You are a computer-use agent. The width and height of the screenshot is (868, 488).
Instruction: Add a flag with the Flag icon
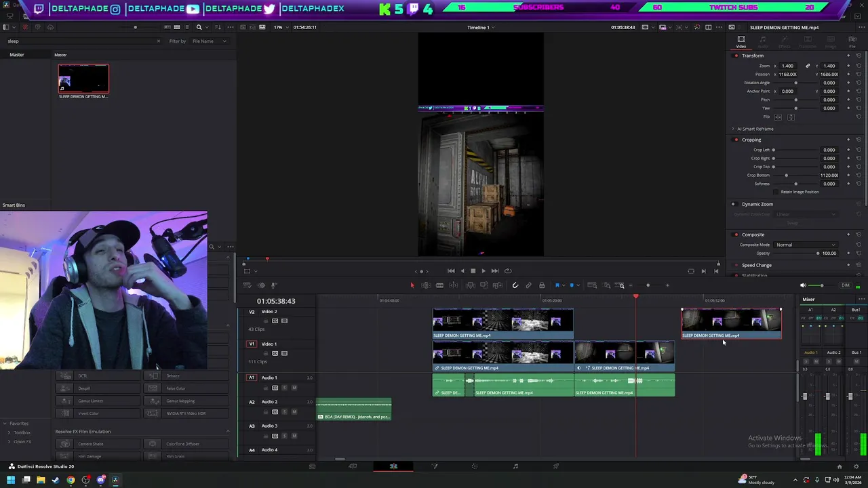pyautogui.click(x=557, y=285)
